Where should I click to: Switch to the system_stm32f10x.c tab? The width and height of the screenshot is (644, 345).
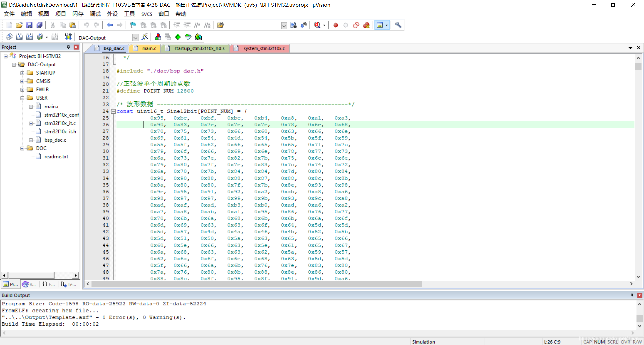coord(261,48)
